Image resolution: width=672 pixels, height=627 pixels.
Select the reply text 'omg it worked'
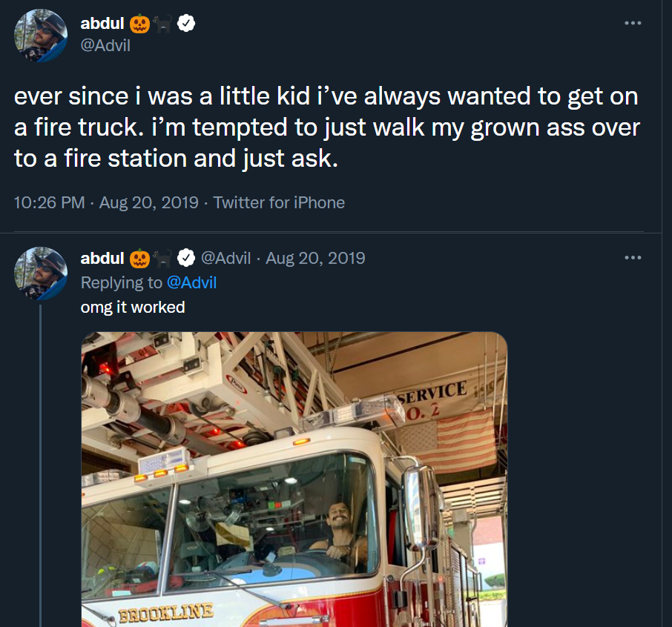click(x=132, y=306)
